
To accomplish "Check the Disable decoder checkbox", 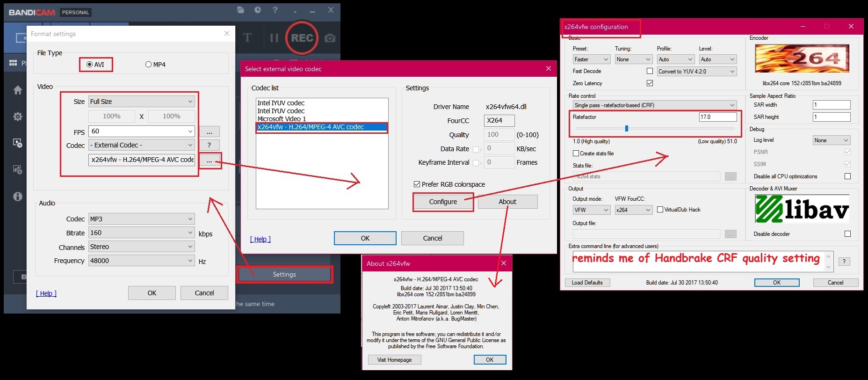I will (x=848, y=234).
